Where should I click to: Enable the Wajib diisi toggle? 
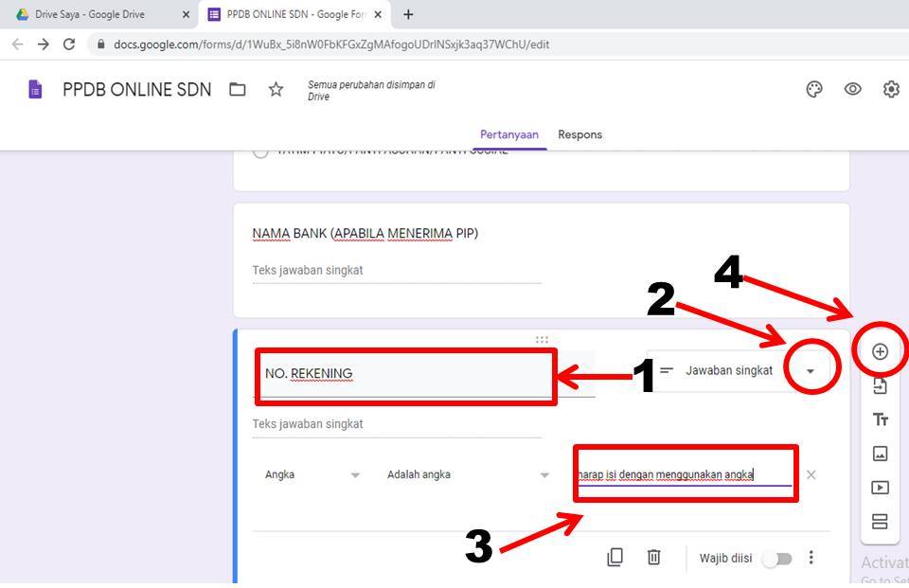778,559
